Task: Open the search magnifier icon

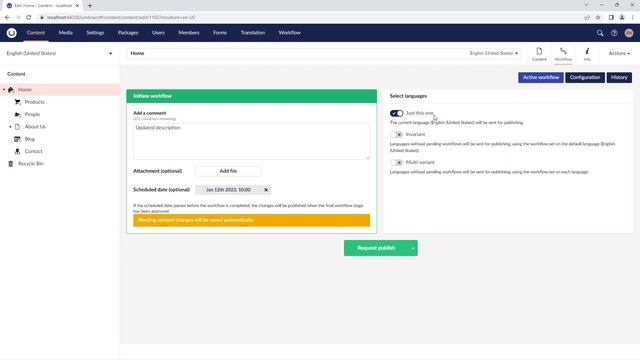Action: [600, 33]
